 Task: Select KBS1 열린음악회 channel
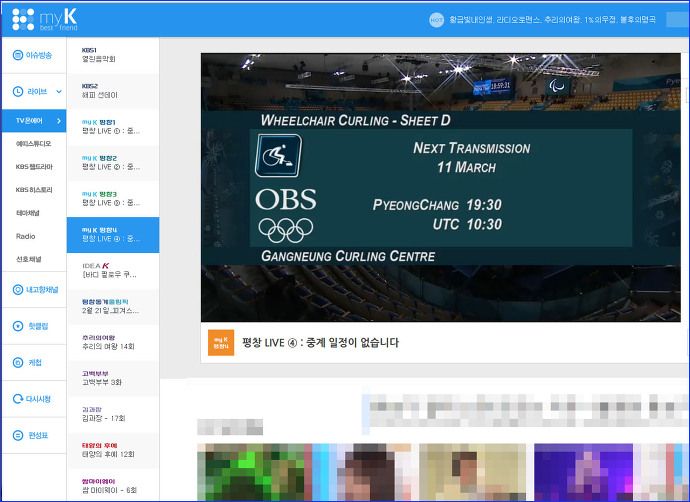[x=113, y=55]
